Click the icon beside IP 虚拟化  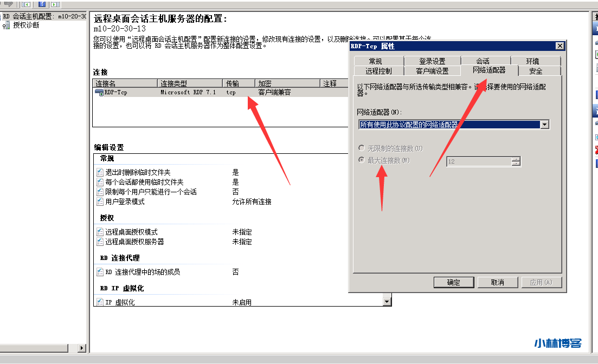[x=100, y=302]
